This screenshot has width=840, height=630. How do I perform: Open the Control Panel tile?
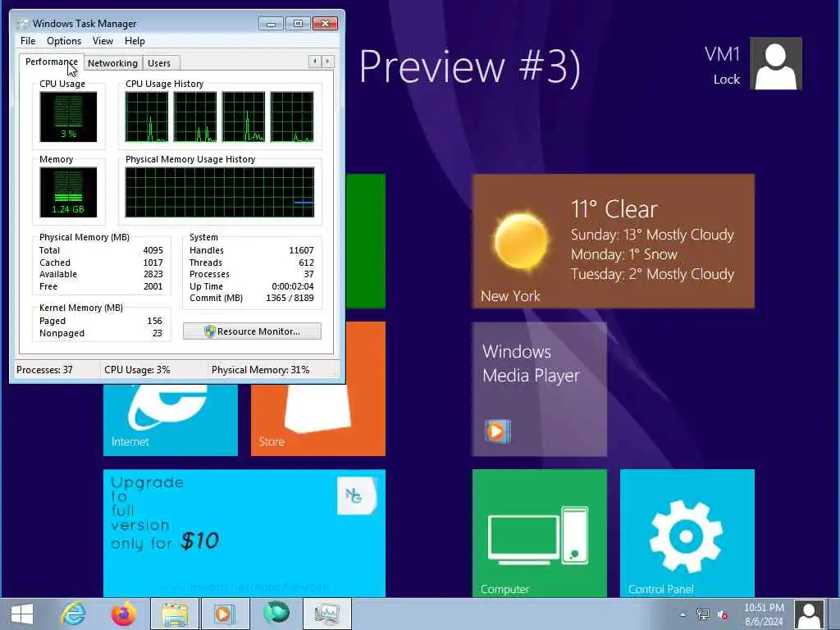(687, 533)
